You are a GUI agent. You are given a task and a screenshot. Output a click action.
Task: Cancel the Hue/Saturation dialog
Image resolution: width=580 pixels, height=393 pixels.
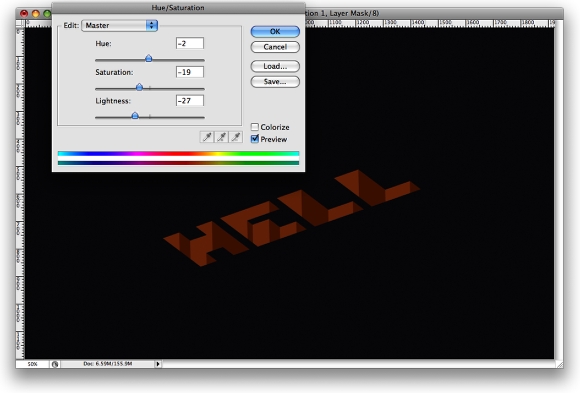[275, 47]
